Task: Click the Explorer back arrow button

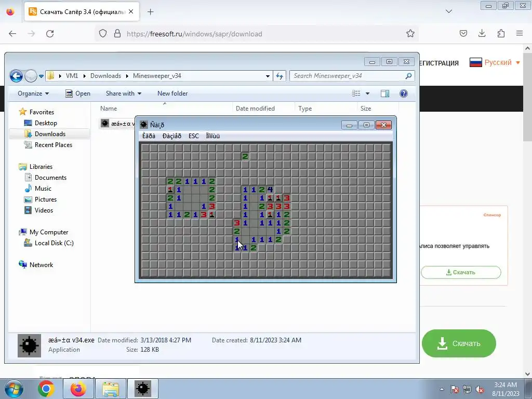Action: click(x=16, y=76)
